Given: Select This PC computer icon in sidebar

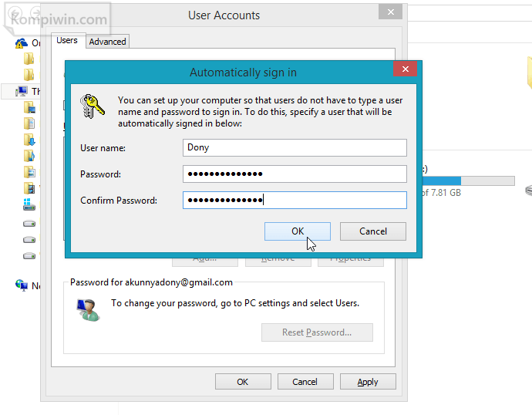Looking at the screenshot, I should coord(22,91).
